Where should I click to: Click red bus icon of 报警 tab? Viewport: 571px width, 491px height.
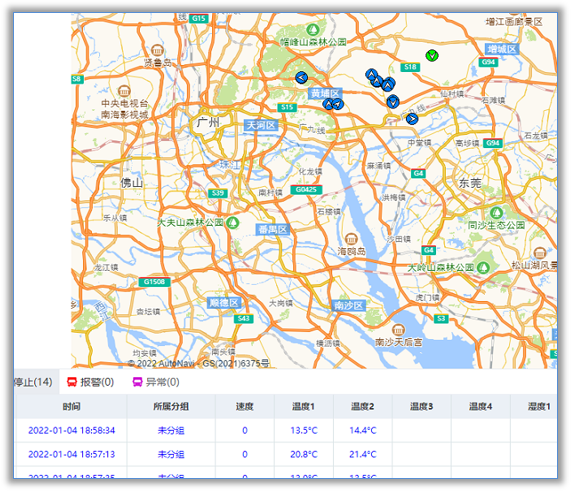tap(72, 382)
